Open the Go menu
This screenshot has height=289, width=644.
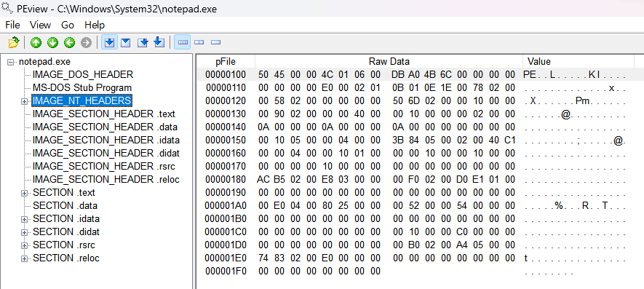68,25
